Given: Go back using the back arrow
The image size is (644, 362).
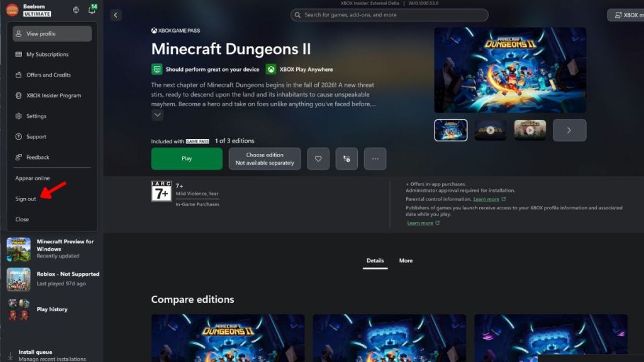Looking at the screenshot, I should (x=116, y=15).
